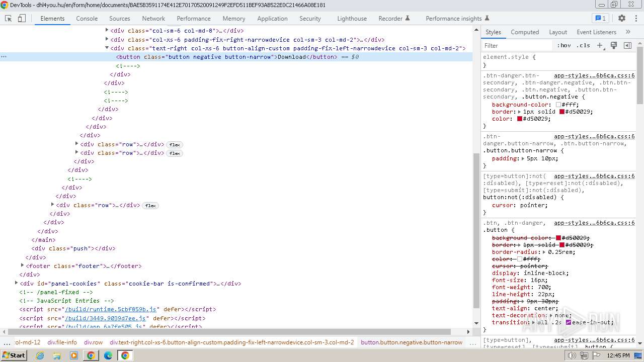This screenshot has width=644, height=362.
Task: Open the Windows Start menu
Action: pyautogui.click(x=14, y=355)
